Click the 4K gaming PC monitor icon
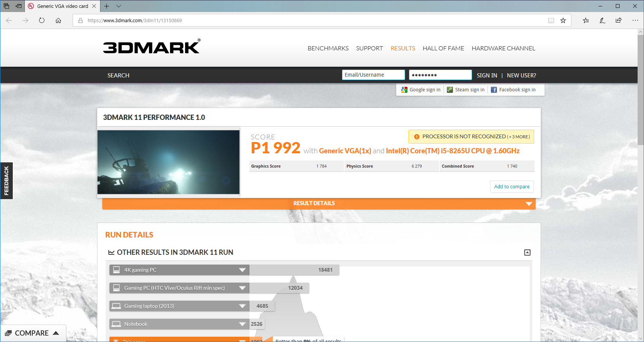This screenshot has width=644, height=342. pyautogui.click(x=116, y=270)
